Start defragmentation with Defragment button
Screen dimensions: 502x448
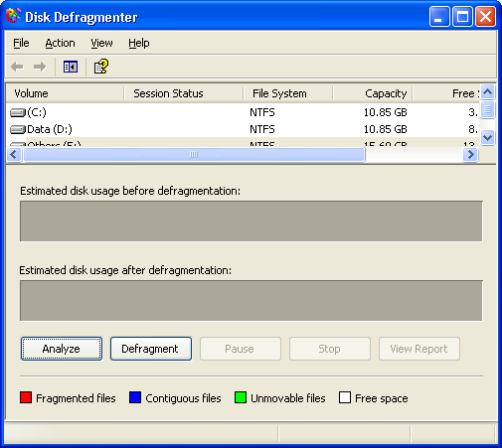coord(151,349)
